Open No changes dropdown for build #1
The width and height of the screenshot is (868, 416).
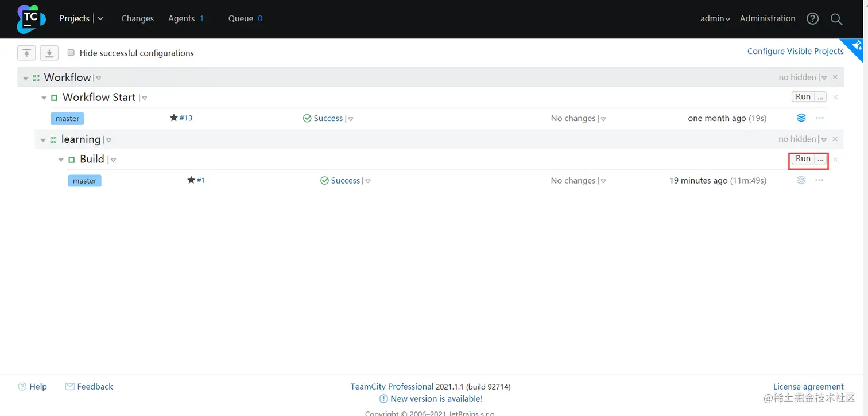[x=603, y=181]
